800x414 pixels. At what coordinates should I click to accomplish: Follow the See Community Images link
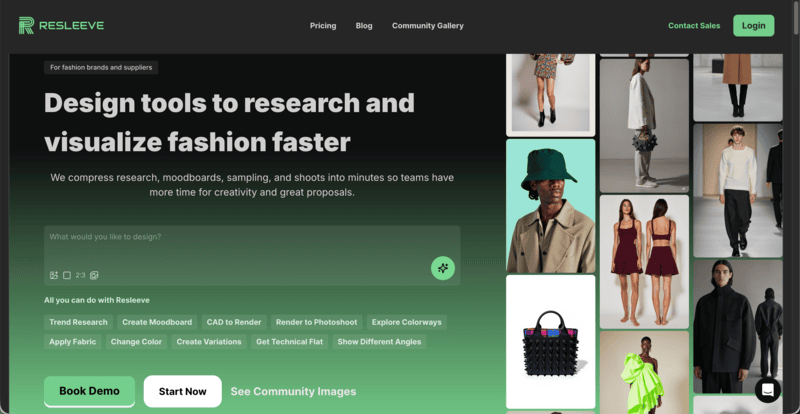(x=293, y=392)
